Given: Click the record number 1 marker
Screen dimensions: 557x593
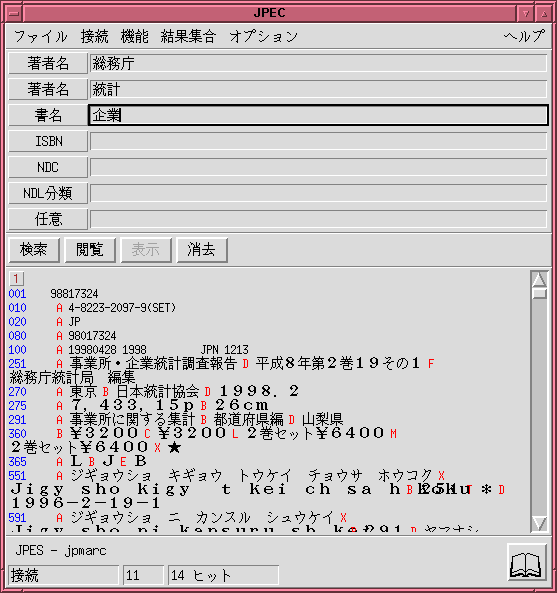Looking at the screenshot, I should coord(16,279).
